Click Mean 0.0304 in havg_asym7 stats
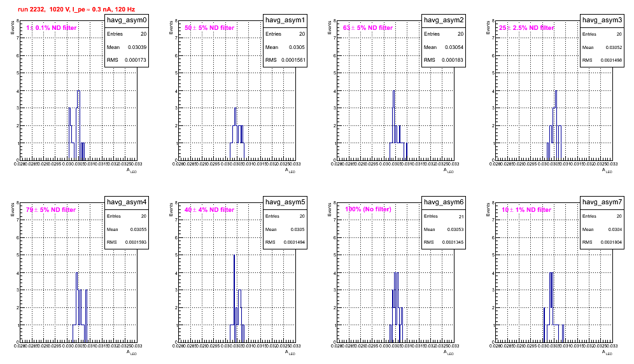This screenshot has height=364, width=634. point(602,229)
